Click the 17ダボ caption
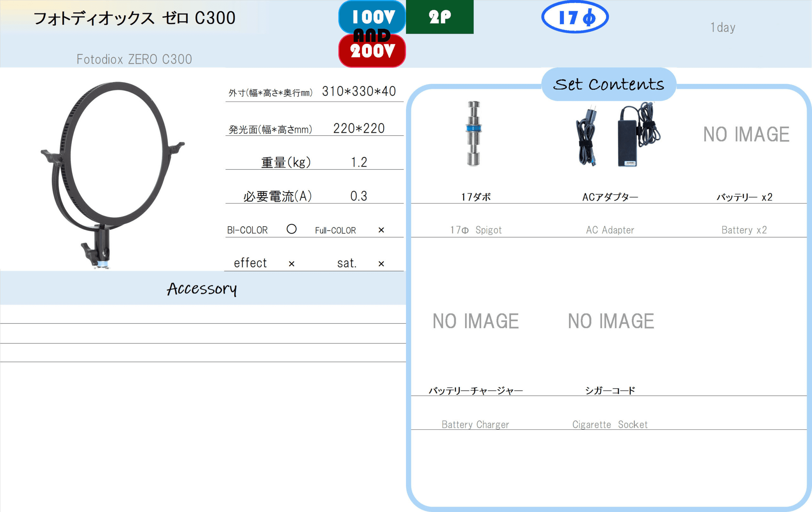Viewport: 812px width, 512px height. click(475, 197)
